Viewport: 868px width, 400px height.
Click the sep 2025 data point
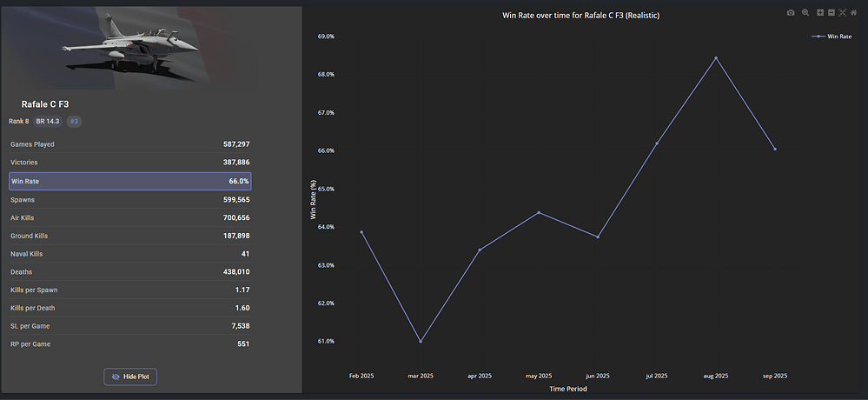(775, 149)
